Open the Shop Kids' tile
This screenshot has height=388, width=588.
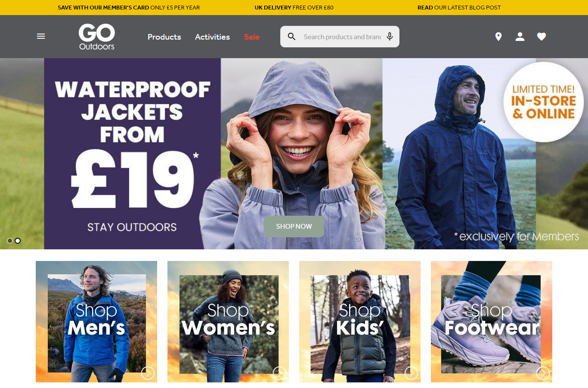click(x=360, y=322)
